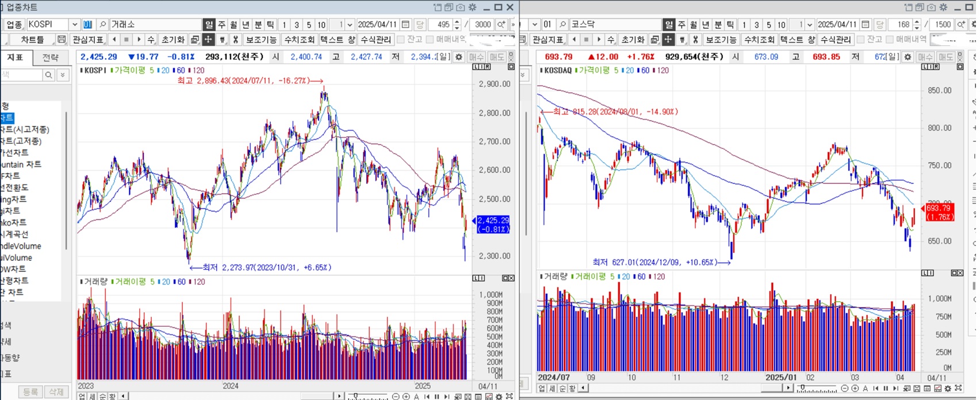Image resolution: width=980 pixels, height=400 pixels.
Task: Open the calendar picker in the KOSPI chart
Action: (x=405, y=25)
